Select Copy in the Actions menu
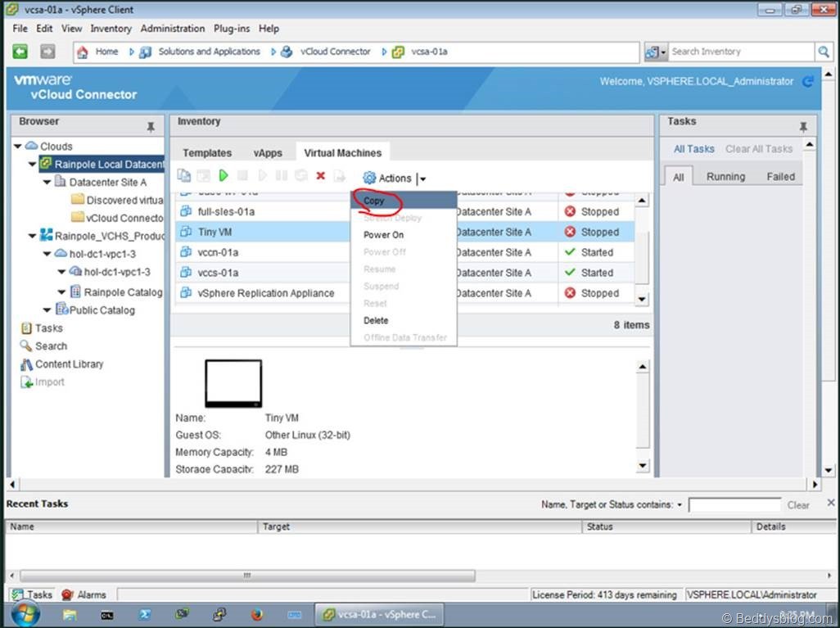The height and width of the screenshot is (628, 840). point(404,201)
